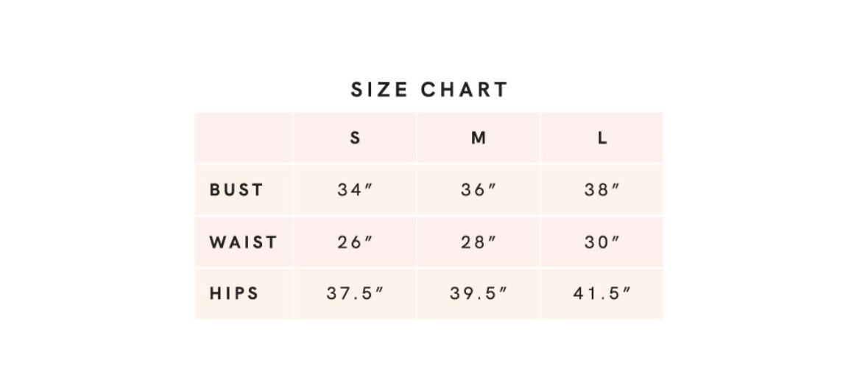Select the M size column header
The height and width of the screenshot is (380, 868).
click(479, 138)
